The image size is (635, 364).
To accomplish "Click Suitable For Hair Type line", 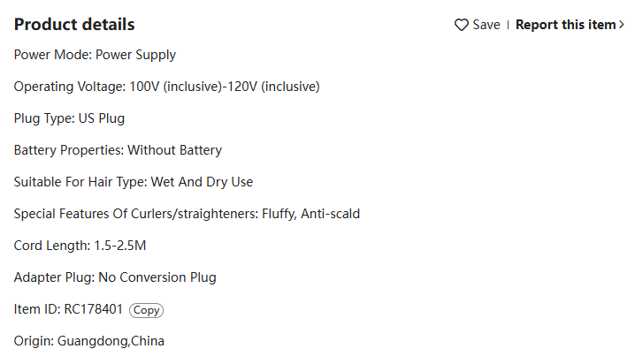I will click(x=134, y=182).
